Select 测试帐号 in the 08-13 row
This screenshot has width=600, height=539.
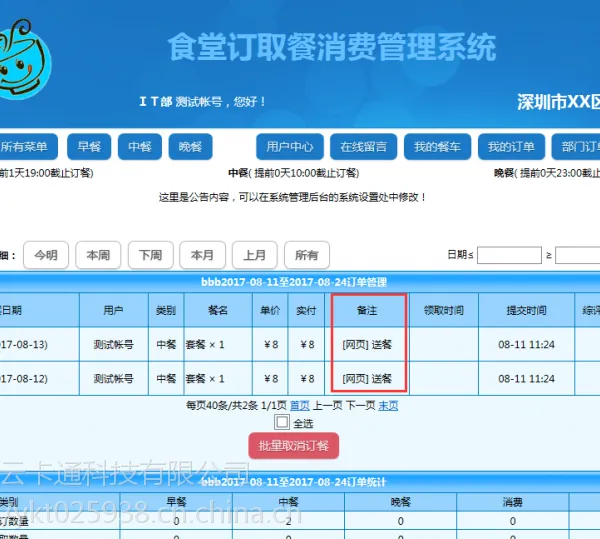click(x=114, y=345)
